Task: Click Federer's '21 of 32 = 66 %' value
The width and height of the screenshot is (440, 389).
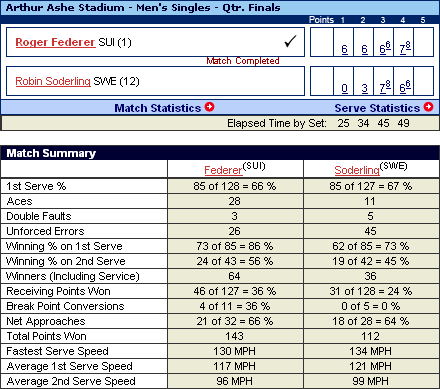Action: click(235, 321)
